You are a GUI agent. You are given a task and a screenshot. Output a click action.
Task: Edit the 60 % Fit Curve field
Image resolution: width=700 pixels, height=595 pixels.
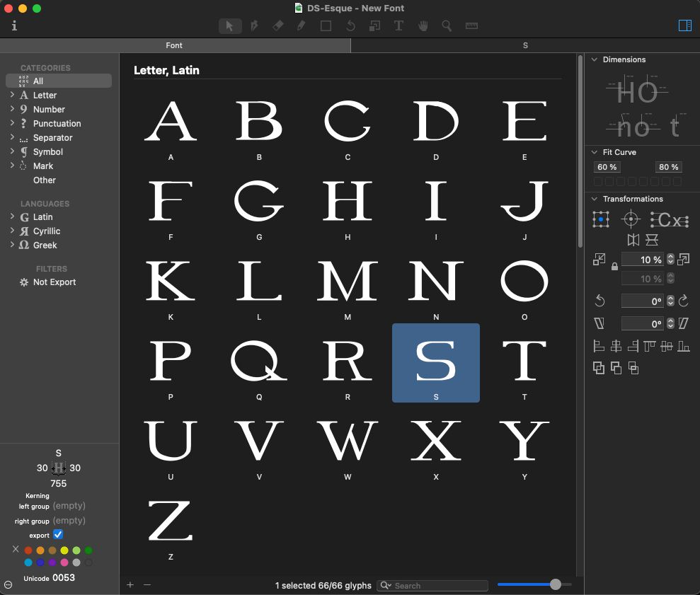pos(607,167)
